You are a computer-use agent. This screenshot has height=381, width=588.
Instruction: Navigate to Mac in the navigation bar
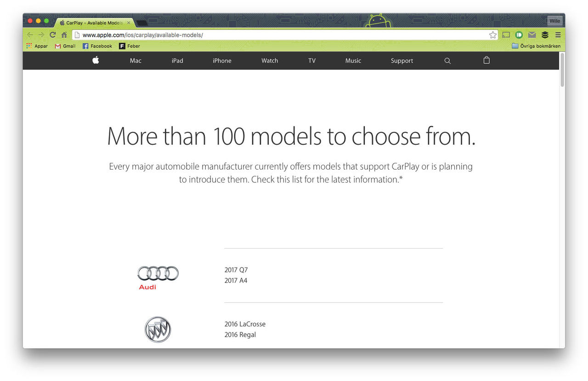click(135, 60)
